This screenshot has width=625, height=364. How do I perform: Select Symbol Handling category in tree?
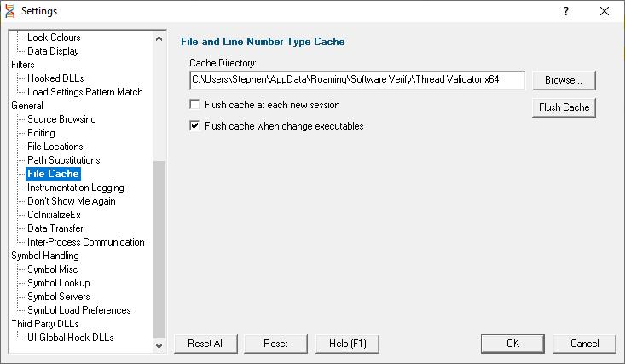pyautogui.click(x=45, y=256)
